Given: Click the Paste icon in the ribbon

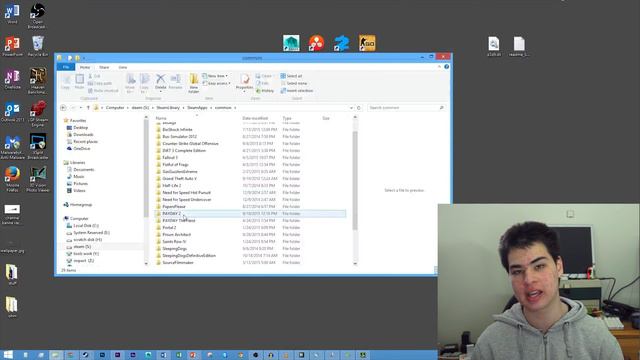Looking at the screenshot, I should pos(79,82).
